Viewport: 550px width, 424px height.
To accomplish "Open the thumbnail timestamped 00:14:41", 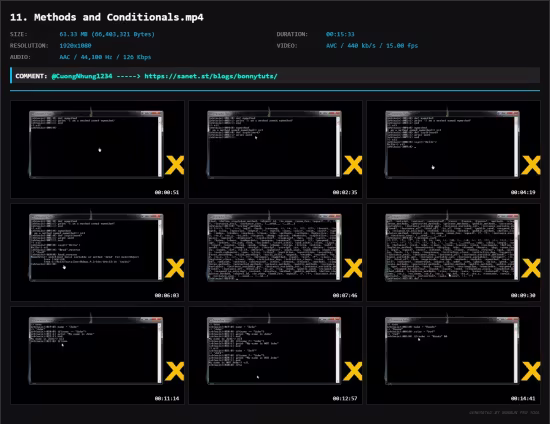I will click(x=454, y=356).
